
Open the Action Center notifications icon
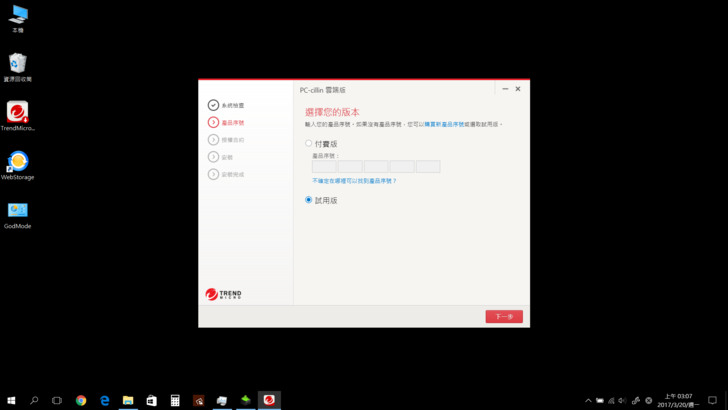(712, 400)
